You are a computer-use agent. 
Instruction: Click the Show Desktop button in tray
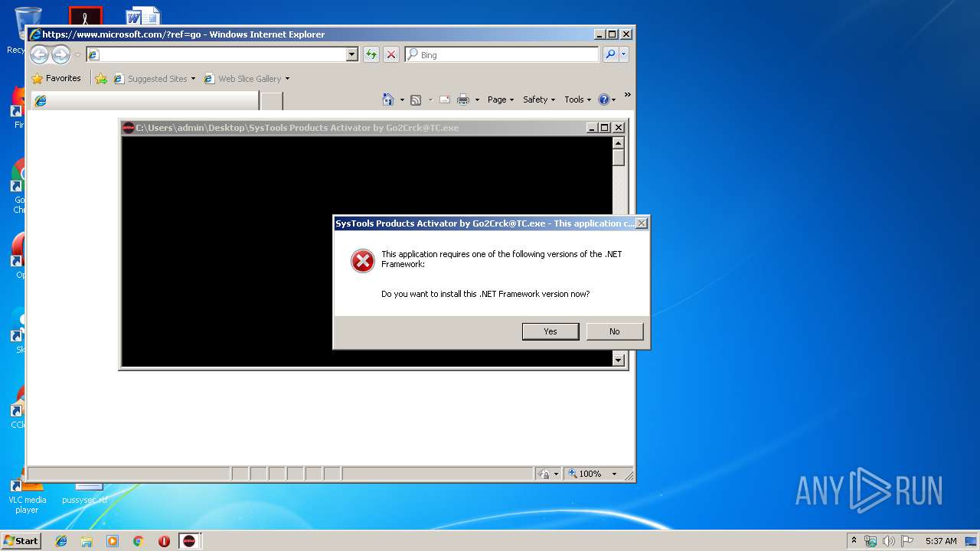pos(972,541)
